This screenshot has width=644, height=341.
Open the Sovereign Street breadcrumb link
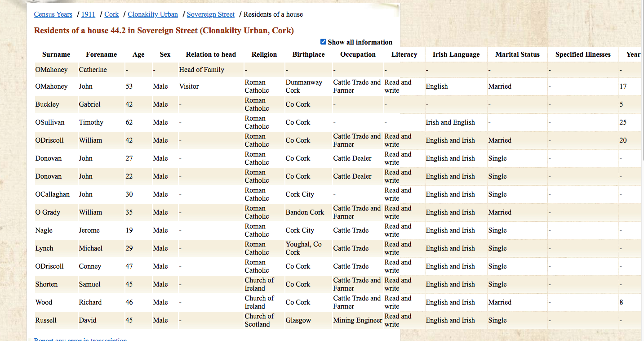click(x=211, y=14)
